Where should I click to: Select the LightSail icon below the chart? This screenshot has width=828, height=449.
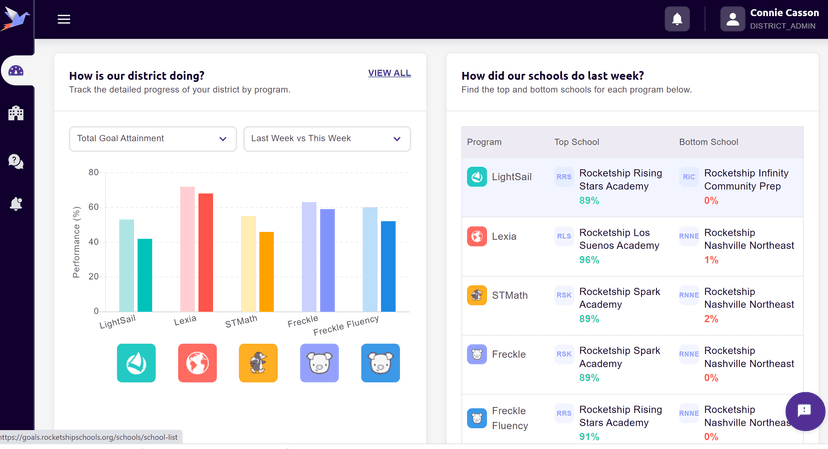tap(136, 363)
